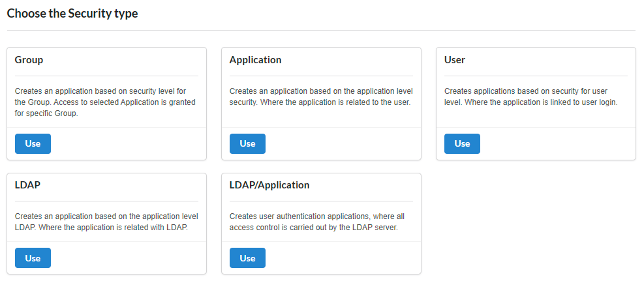
Task: Click the LDAP card description paragraph
Action: click(106, 222)
